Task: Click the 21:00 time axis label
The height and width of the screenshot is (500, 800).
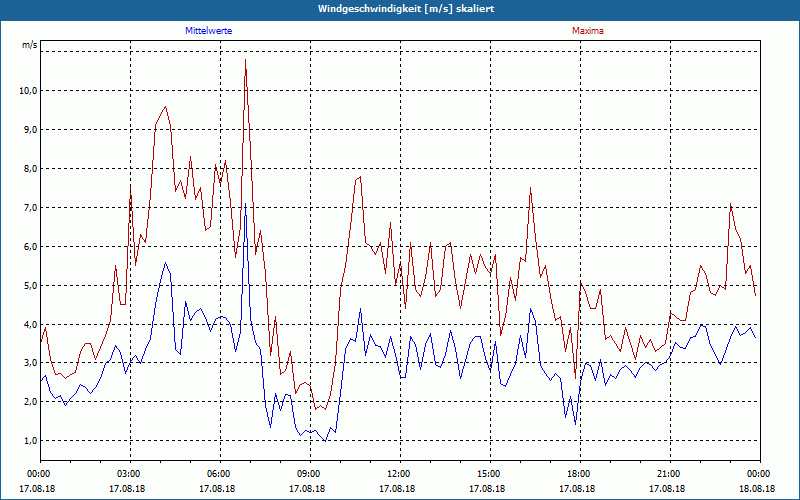Action: click(x=670, y=474)
